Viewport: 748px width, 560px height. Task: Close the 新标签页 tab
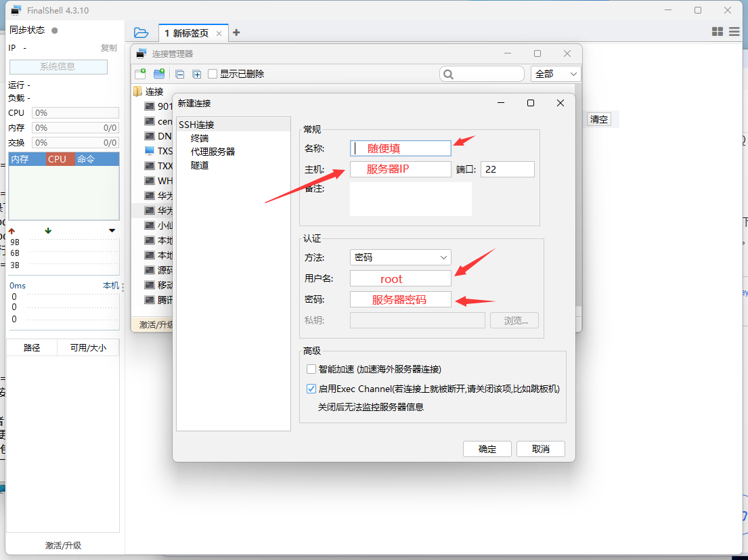click(219, 33)
